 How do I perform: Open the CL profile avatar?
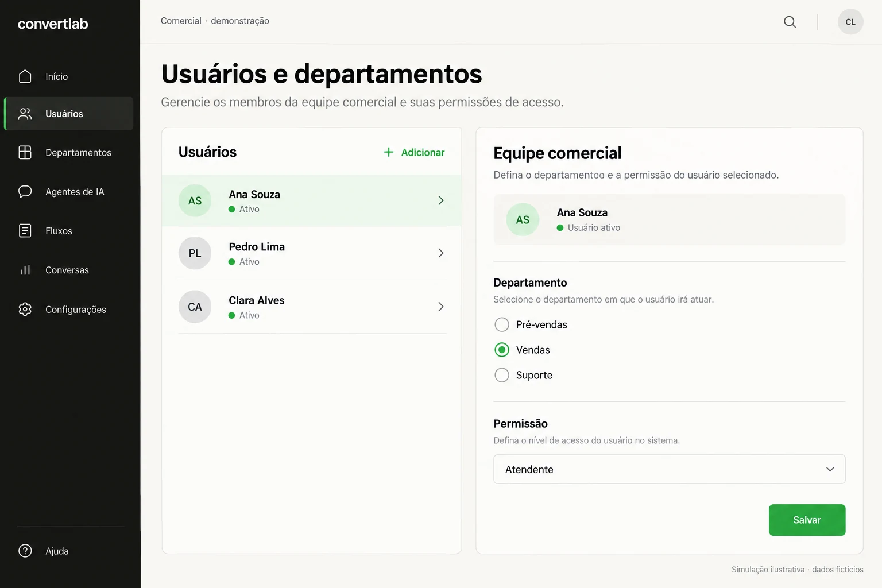click(850, 22)
